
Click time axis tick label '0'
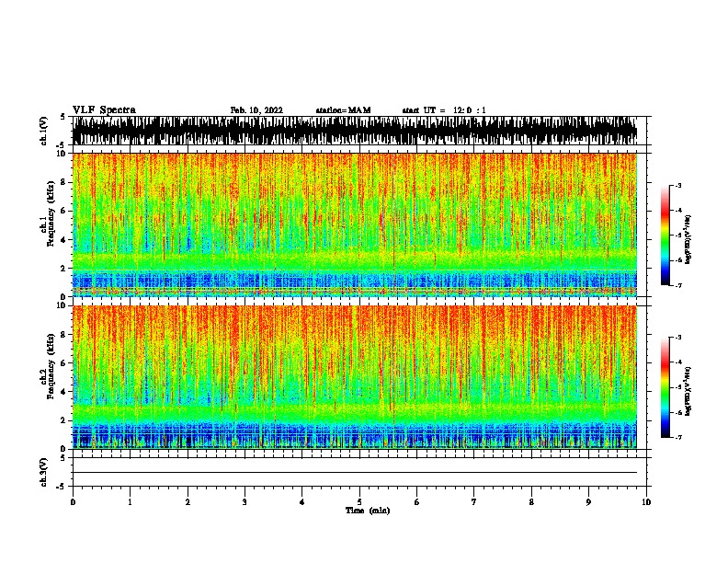pos(73,502)
